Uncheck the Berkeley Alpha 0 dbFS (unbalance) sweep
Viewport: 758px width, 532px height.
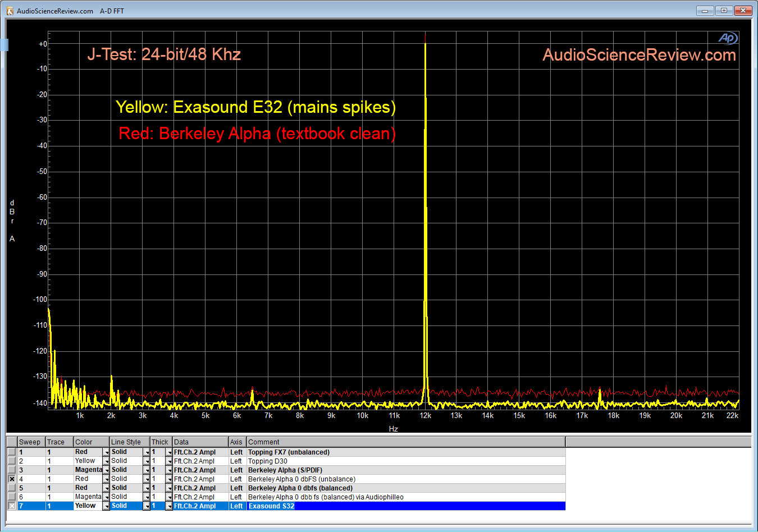point(11,479)
